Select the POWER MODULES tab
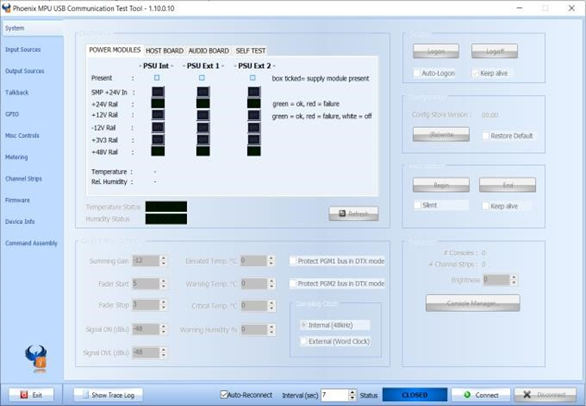 click(115, 50)
